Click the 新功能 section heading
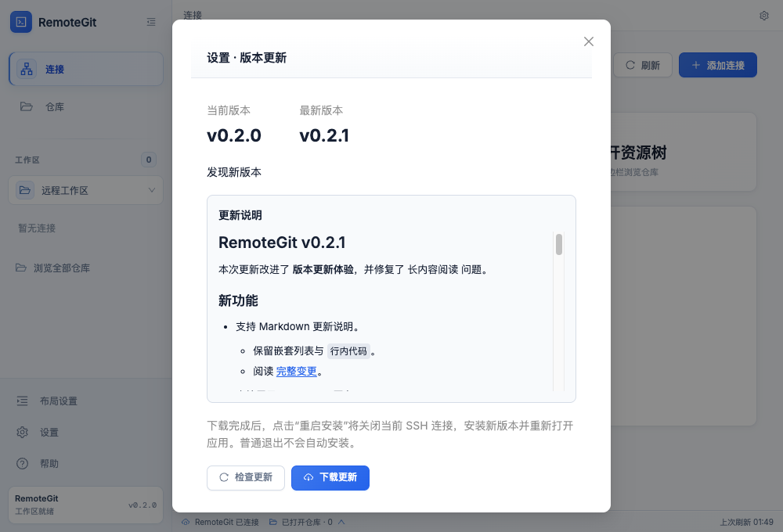This screenshot has height=532, width=783. (x=238, y=301)
